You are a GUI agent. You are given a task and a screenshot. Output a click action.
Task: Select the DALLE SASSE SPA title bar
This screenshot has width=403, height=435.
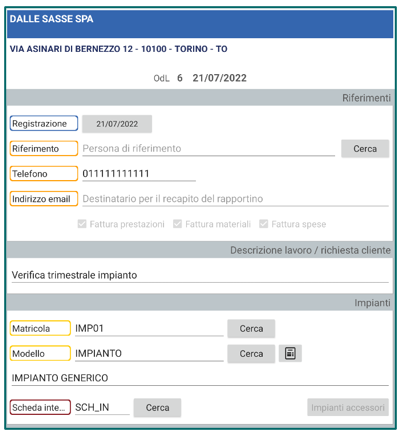[200, 24]
